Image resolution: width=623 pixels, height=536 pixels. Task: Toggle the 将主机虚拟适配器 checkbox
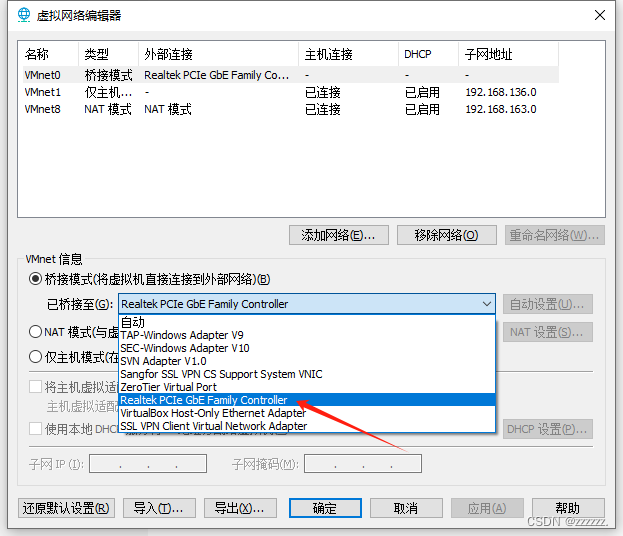[x=35, y=387]
